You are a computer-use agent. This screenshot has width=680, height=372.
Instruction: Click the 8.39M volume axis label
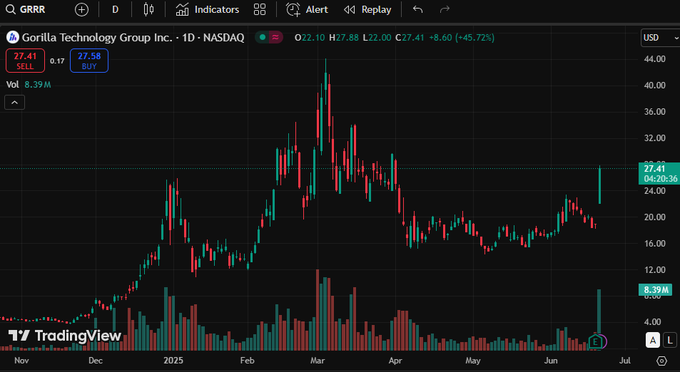[655, 290]
